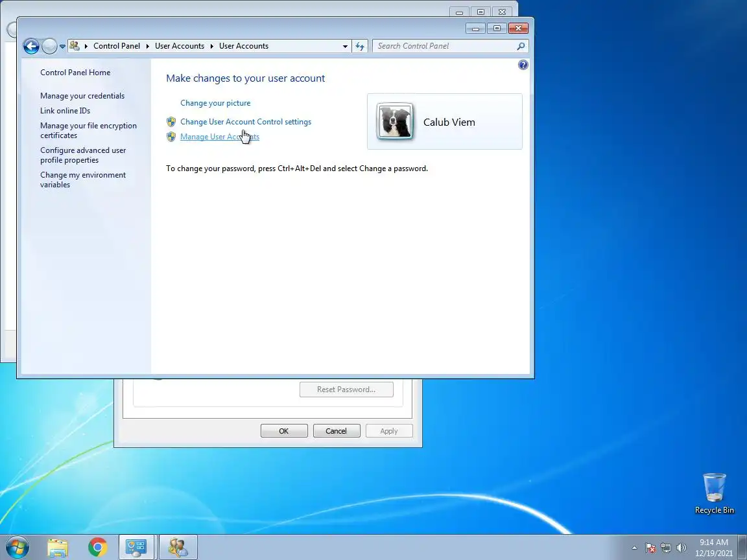The height and width of the screenshot is (560, 747).
Task: Select the last User Accounts breadcrumb segment
Action: point(243,46)
